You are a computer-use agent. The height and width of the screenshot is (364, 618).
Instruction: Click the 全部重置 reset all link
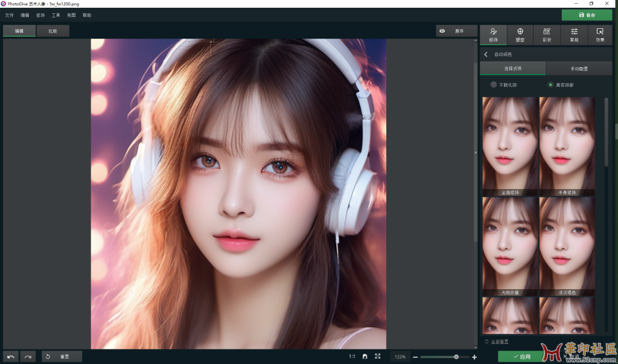point(499,342)
